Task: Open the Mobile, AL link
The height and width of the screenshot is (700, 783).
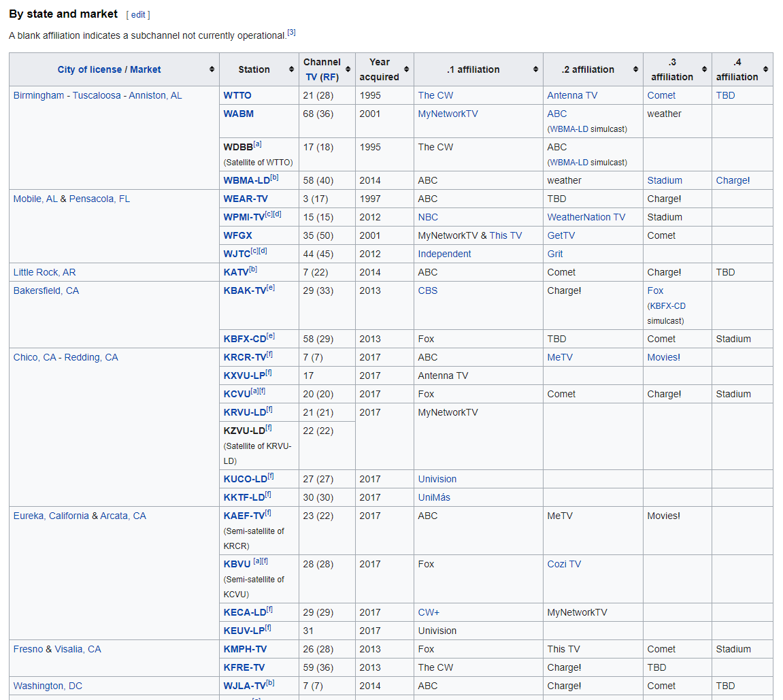Action: 35,199
